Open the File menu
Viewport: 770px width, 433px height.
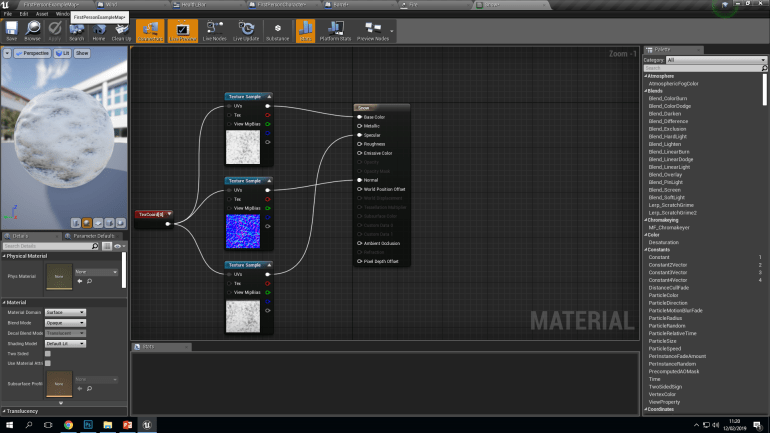click(8, 14)
